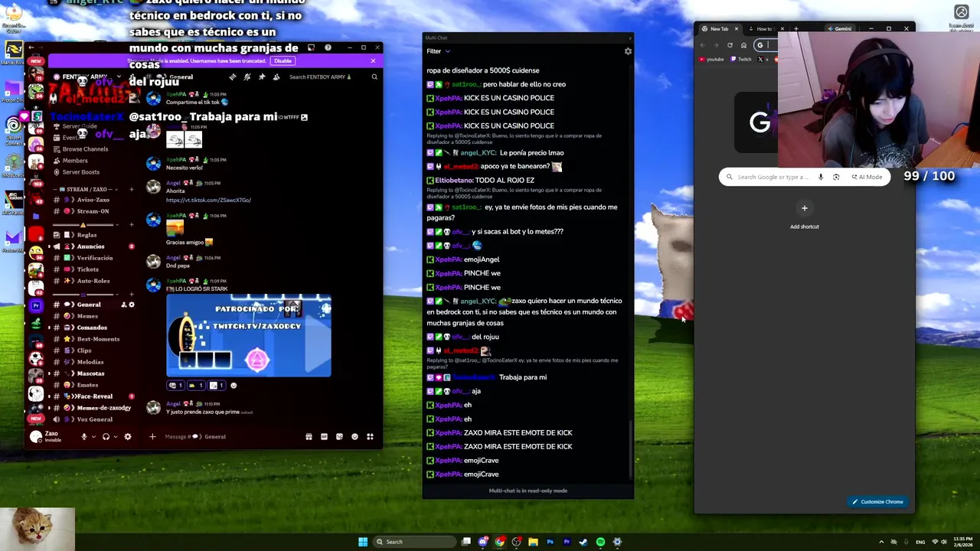
Task: Open Gemini button in Chrome title bar
Action: coord(840,29)
